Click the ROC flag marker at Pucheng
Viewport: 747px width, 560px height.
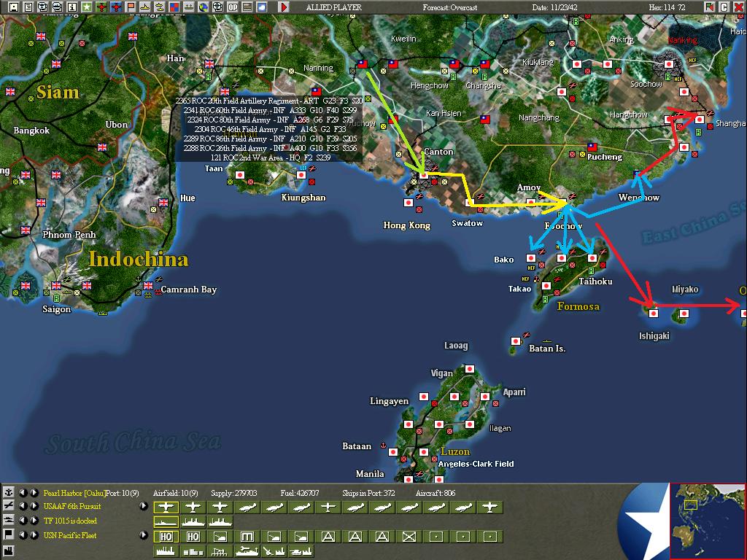592,147
